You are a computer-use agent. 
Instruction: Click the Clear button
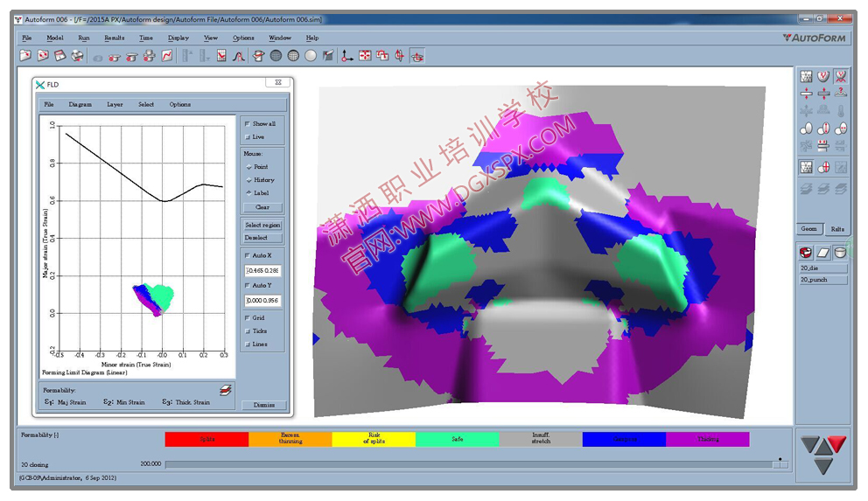click(262, 207)
